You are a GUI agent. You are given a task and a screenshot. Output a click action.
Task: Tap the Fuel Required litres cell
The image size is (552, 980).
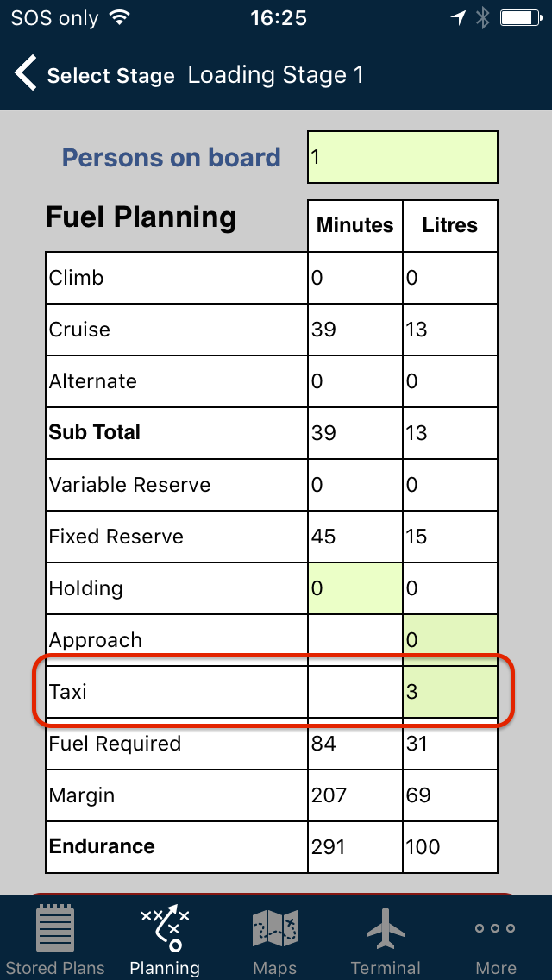tap(450, 743)
